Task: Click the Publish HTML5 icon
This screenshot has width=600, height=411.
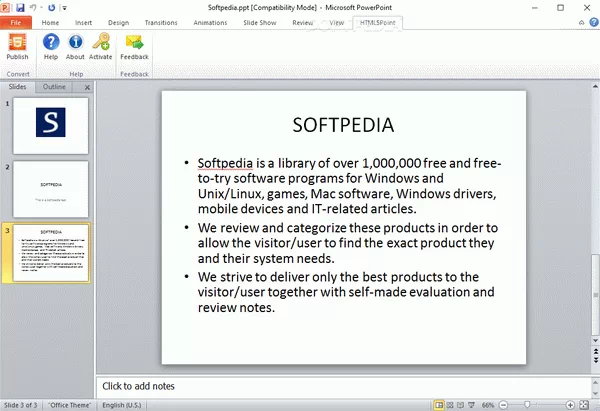Action: pyautogui.click(x=17, y=46)
